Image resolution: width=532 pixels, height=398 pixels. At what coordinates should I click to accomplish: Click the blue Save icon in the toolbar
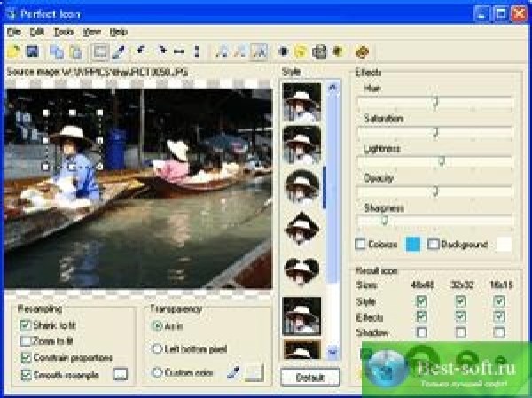[x=33, y=51]
